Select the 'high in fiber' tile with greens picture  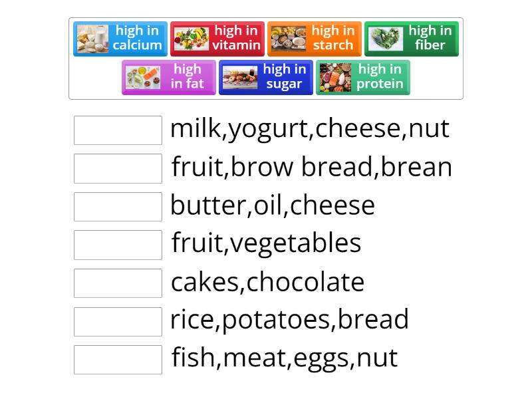click(411, 39)
